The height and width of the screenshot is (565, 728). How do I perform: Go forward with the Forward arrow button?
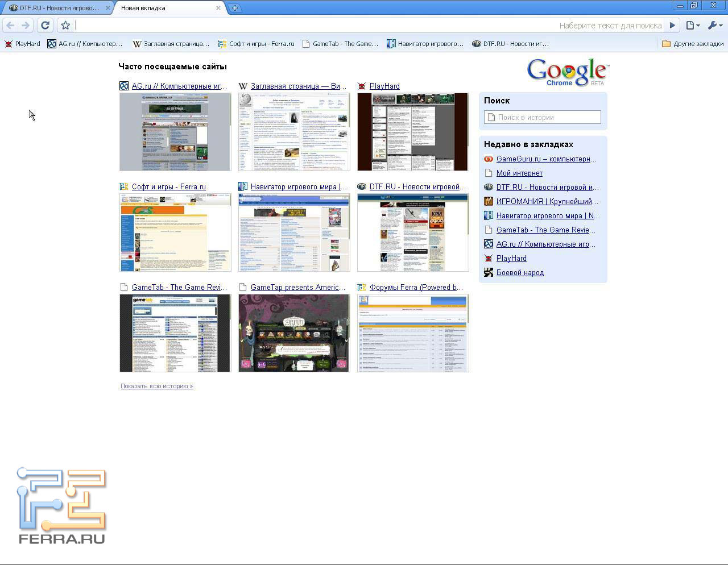tap(26, 25)
